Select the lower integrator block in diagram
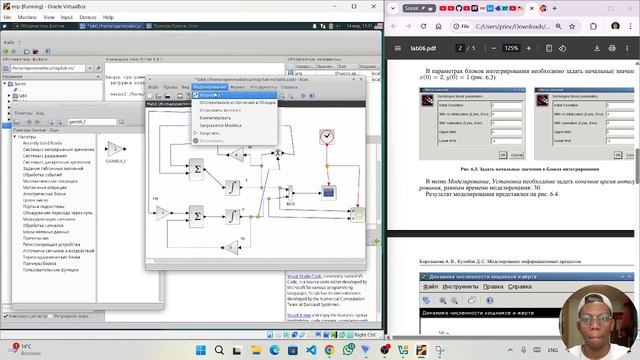This screenshot has height=360, width=640. [x=232, y=216]
